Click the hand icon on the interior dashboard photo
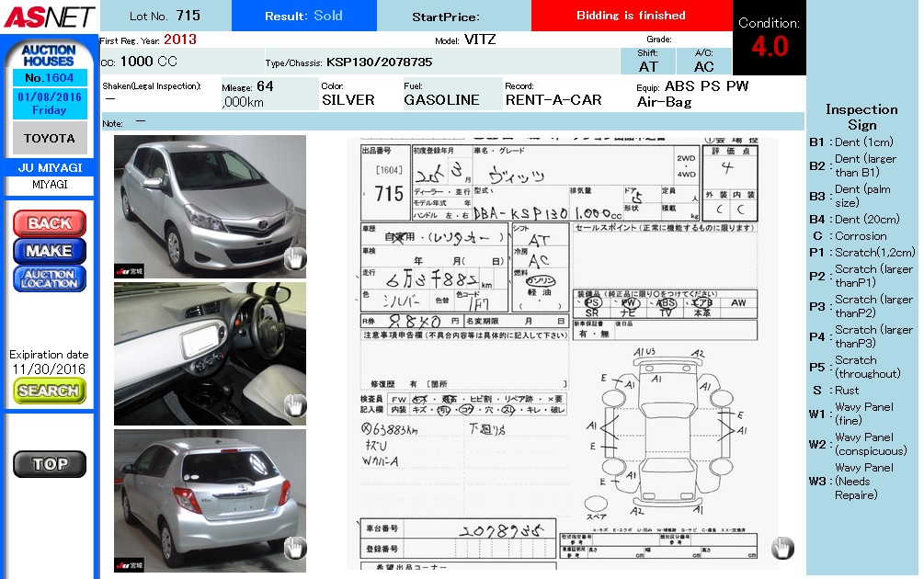This screenshot has width=924, height=579. tap(293, 404)
